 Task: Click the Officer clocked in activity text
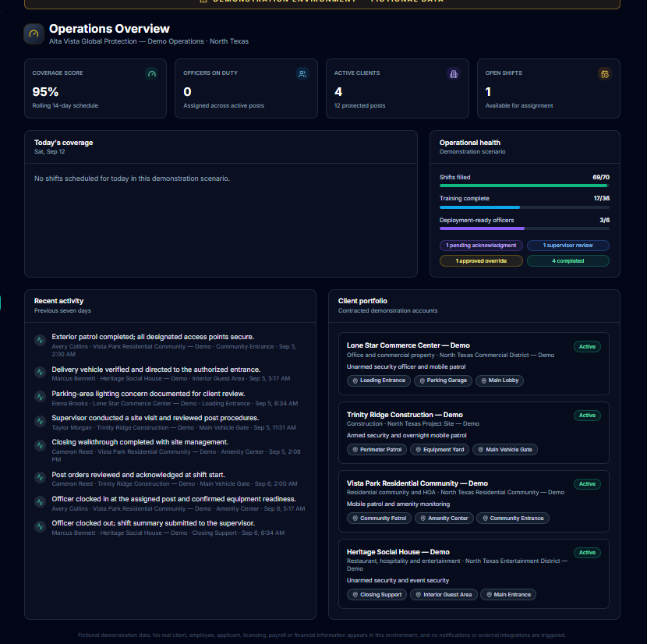(174, 499)
